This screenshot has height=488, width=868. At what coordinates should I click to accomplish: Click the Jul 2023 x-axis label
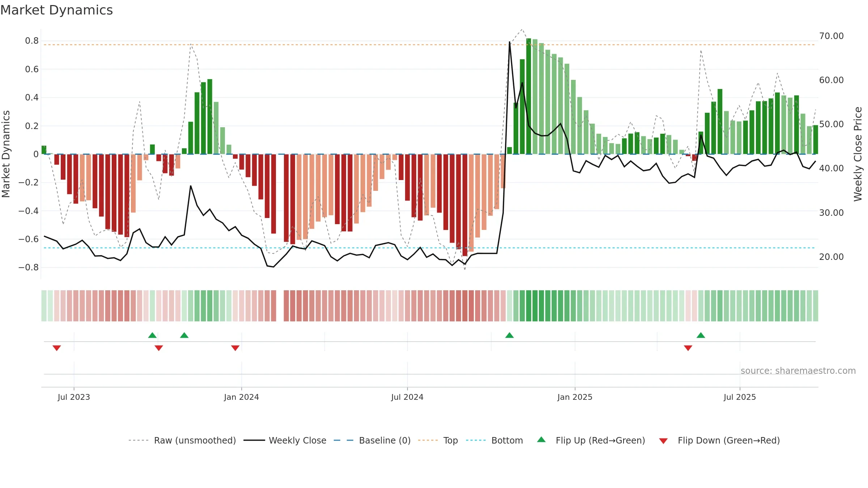(x=74, y=397)
